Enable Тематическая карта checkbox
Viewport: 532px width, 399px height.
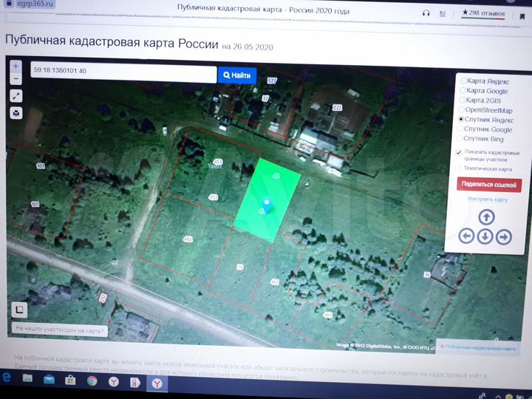coord(457,168)
